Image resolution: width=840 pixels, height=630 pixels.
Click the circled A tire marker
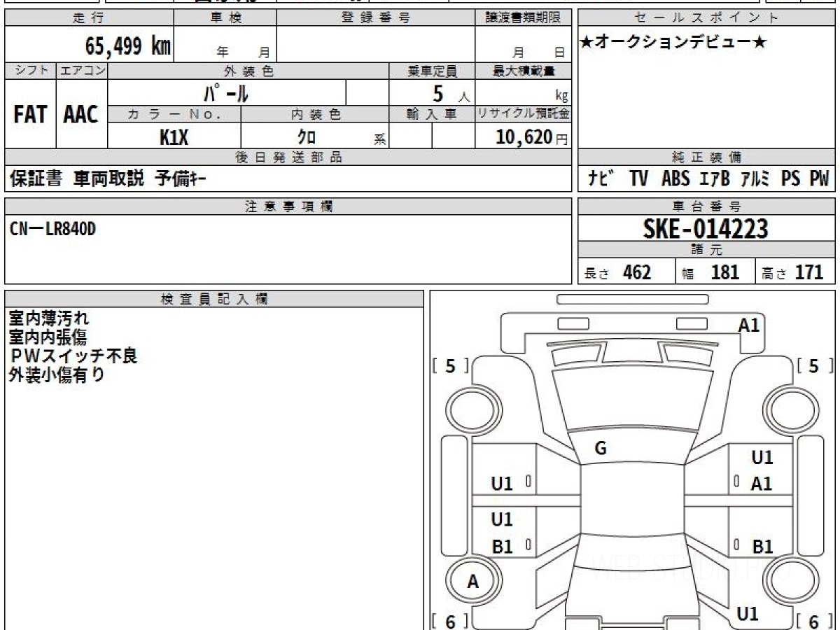(x=474, y=582)
